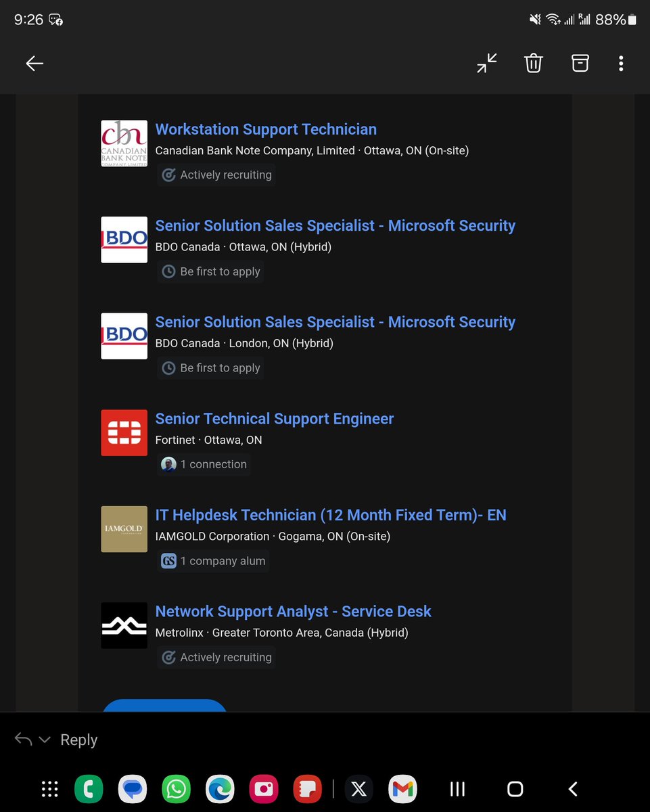Tap Reply at the bottom
This screenshot has height=812, width=650.
tap(79, 740)
